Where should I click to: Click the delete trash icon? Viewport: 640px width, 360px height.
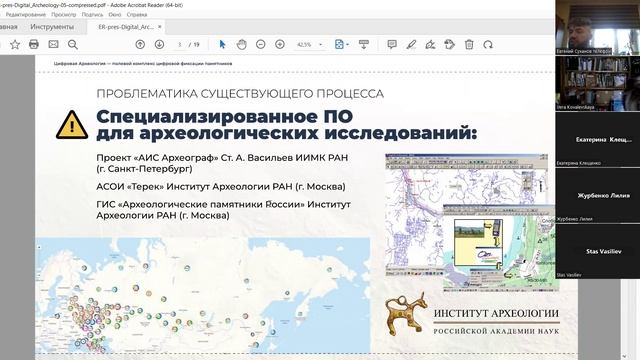[469, 44]
